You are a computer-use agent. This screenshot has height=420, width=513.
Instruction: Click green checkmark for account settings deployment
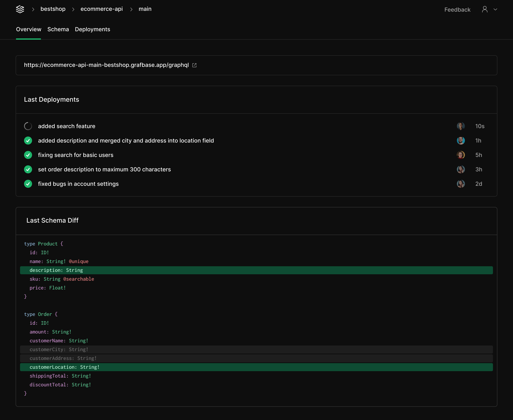pyautogui.click(x=28, y=184)
